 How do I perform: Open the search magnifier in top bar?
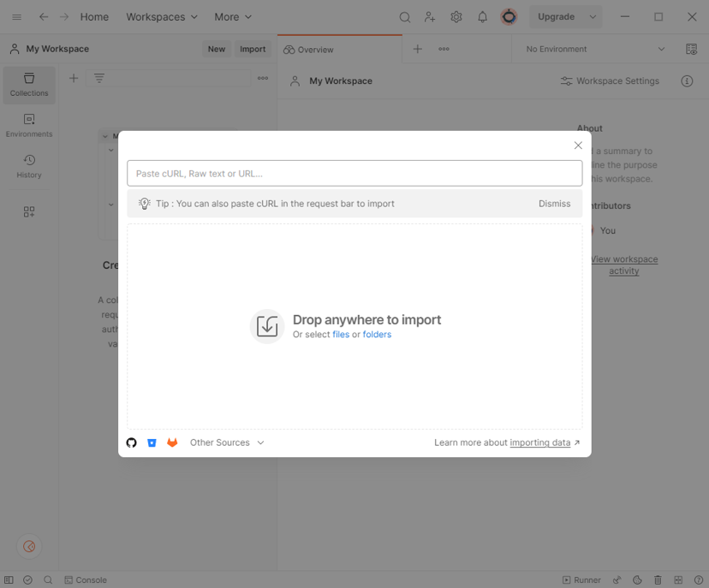coord(405,17)
